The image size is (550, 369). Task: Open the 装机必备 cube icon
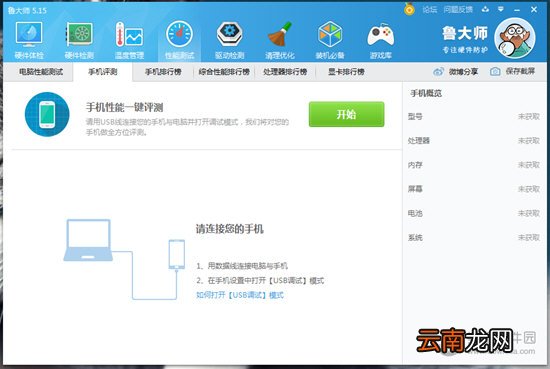pos(330,34)
